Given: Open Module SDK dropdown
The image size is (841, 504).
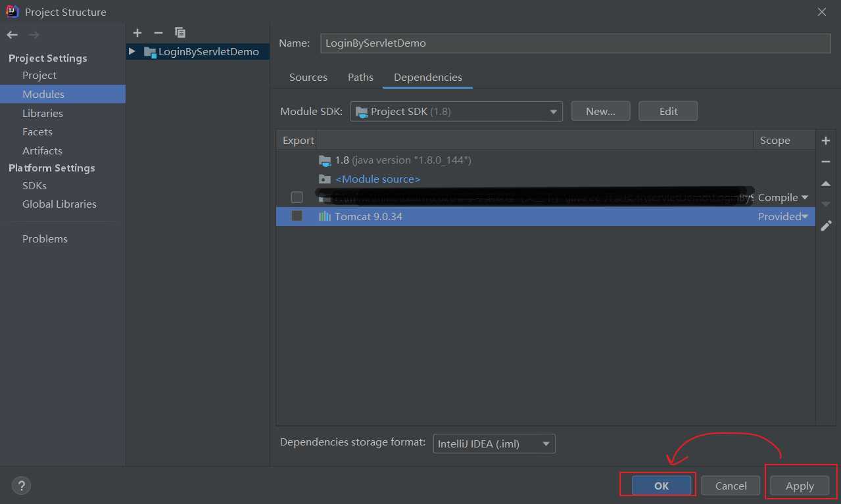Looking at the screenshot, I should [456, 112].
